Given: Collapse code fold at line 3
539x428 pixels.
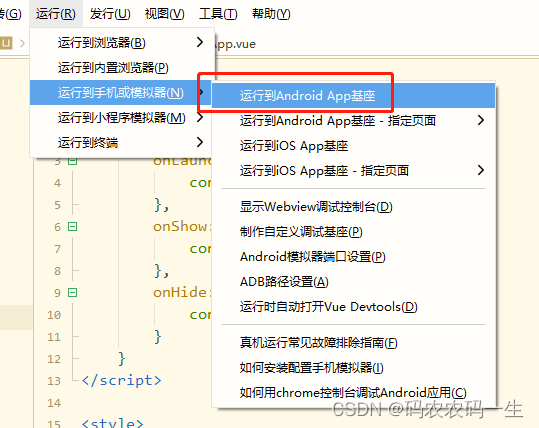Looking at the screenshot, I should pyautogui.click(x=73, y=161).
